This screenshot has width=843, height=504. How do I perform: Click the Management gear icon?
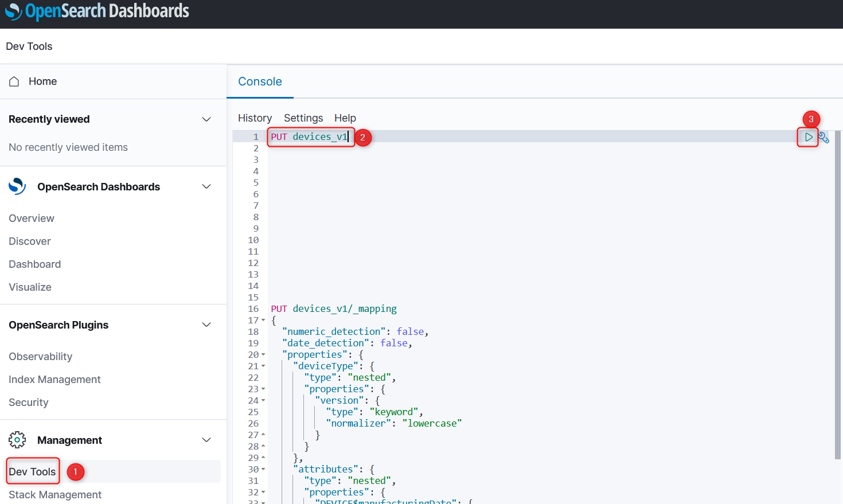(x=17, y=440)
